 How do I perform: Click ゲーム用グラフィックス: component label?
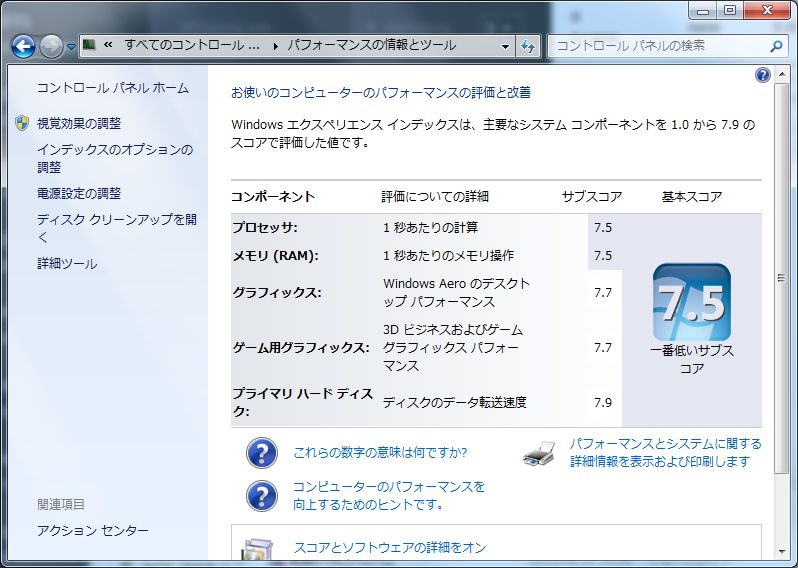(x=301, y=348)
